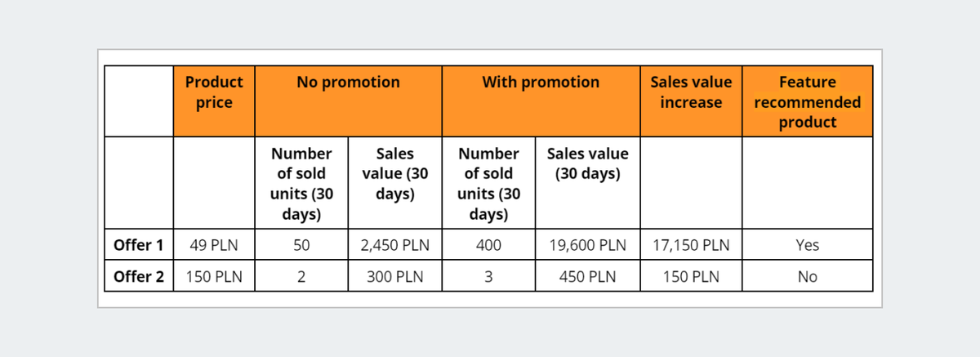Select the Offer 2 row label
The height and width of the screenshot is (357, 980).
tap(139, 276)
